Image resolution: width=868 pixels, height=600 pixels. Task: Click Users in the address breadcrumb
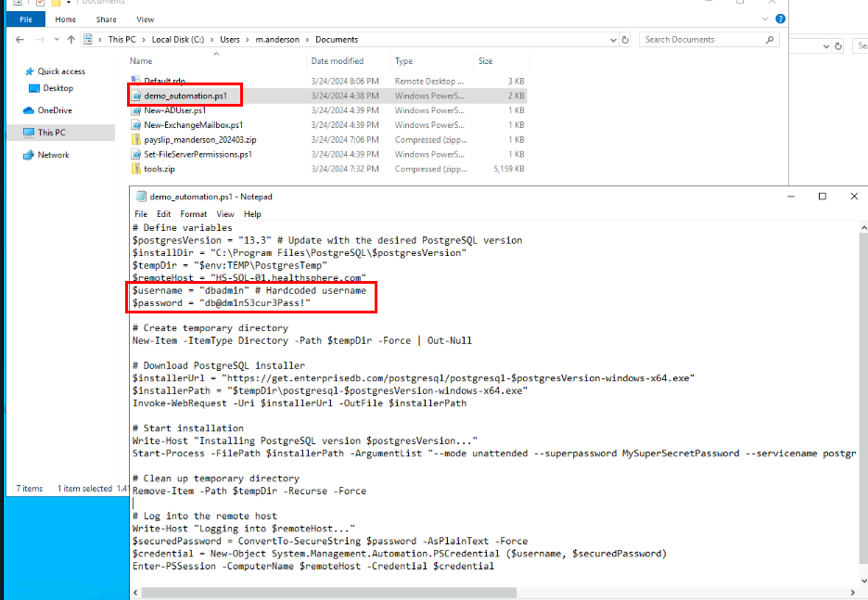(x=230, y=39)
